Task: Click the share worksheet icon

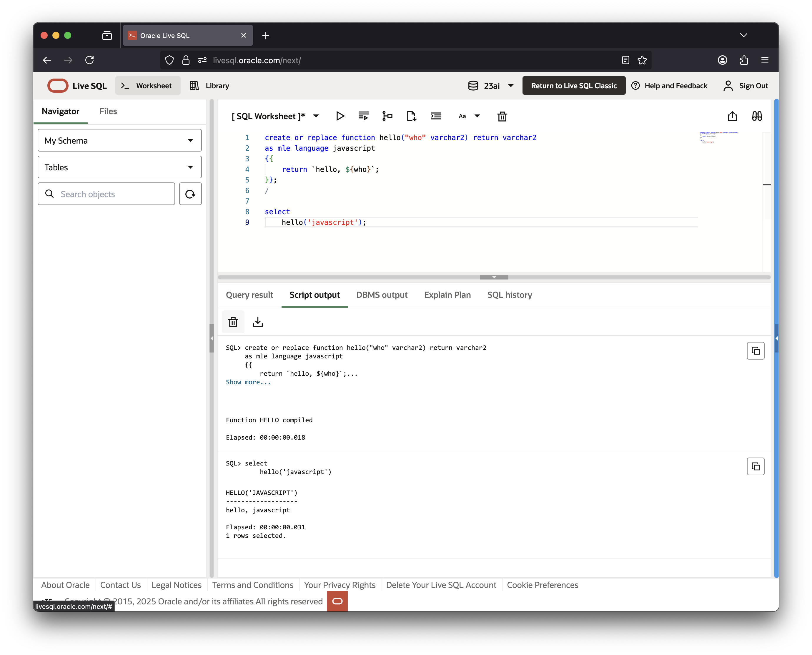Action: 732,116
